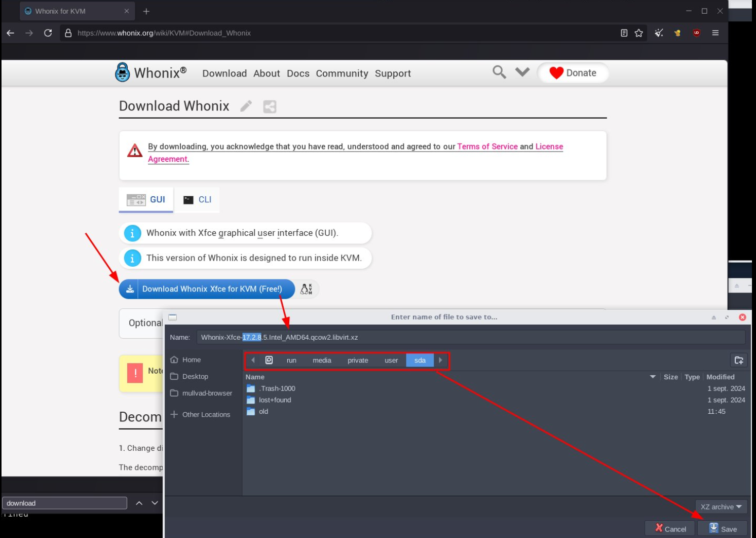This screenshot has height=538, width=756.
Task: Go back with the browser back arrow
Action: [11, 33]
